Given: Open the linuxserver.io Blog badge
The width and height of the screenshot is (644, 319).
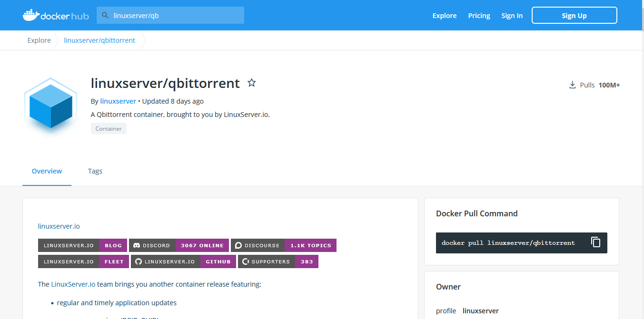Looking at the screenshot, I should point(82,245).
